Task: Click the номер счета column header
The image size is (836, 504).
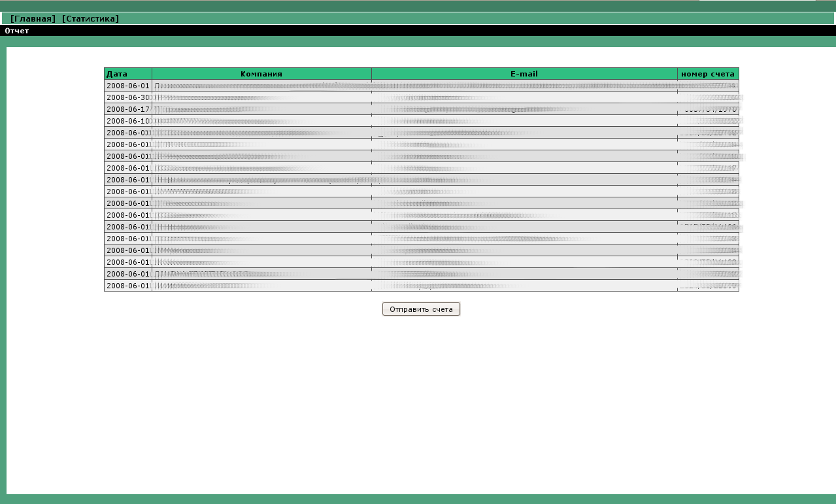Action: 708,74
